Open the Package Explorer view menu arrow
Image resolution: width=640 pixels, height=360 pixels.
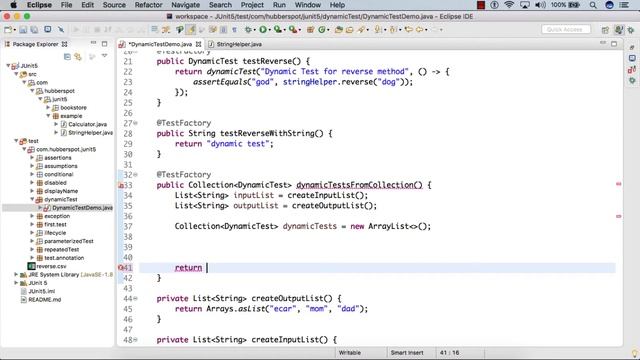click(x=104, y=56)
